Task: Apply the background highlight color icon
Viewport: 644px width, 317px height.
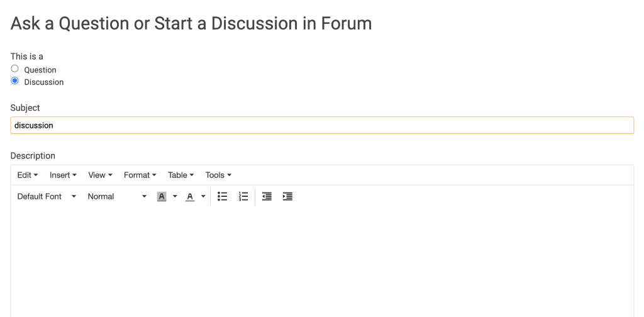Action: coord(162,196)
